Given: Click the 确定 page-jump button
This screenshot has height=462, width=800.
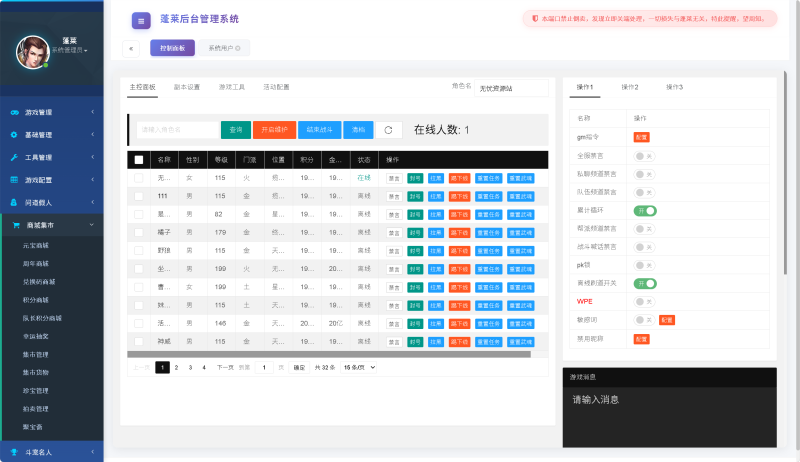Looking at the screenshot, I should coord(299,367).
